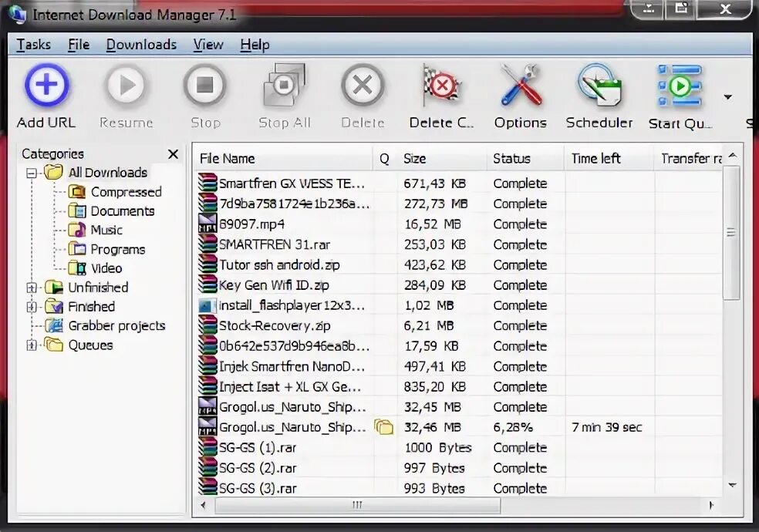The width and height of the screenshot is (759, 532).
Task: Select the Video category
Action: coord(106,268)
